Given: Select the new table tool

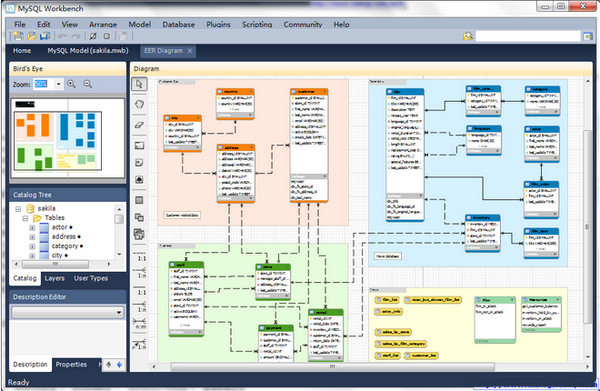Looking at the screenshot, I should click(139, 200).
